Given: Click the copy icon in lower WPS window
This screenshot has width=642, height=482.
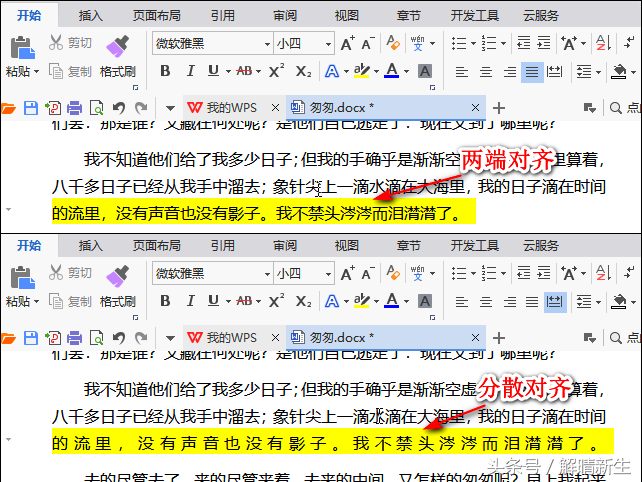Looking at the screenshot, I should pyautogui.click(x=56, y=301).
